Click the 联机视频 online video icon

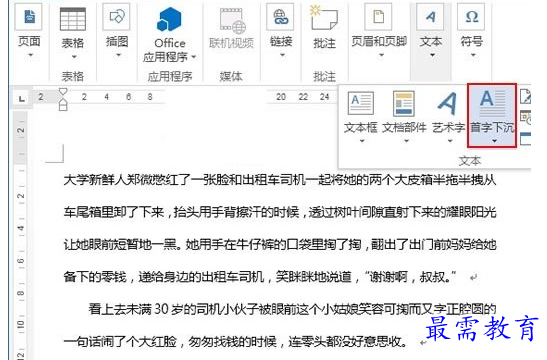coord(232,20)
